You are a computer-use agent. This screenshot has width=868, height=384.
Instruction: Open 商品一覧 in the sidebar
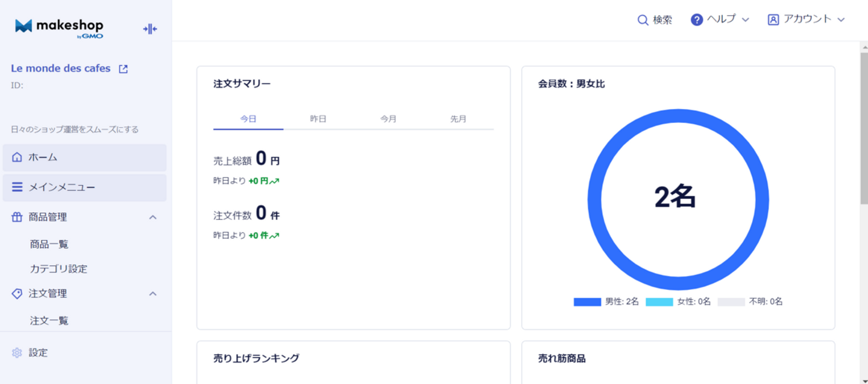(49, 244)
